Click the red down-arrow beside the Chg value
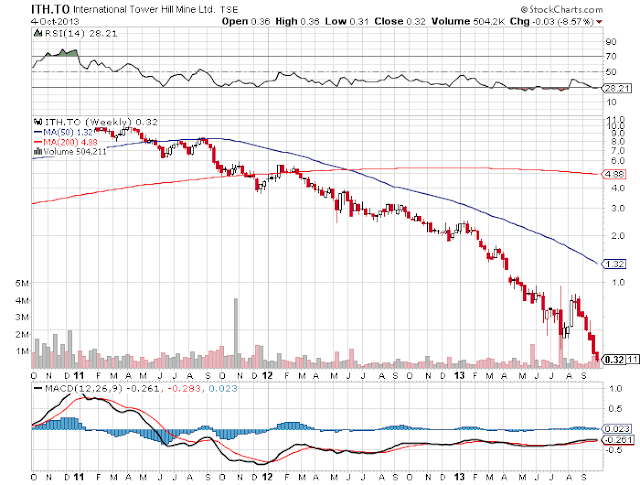 (599, 22)
